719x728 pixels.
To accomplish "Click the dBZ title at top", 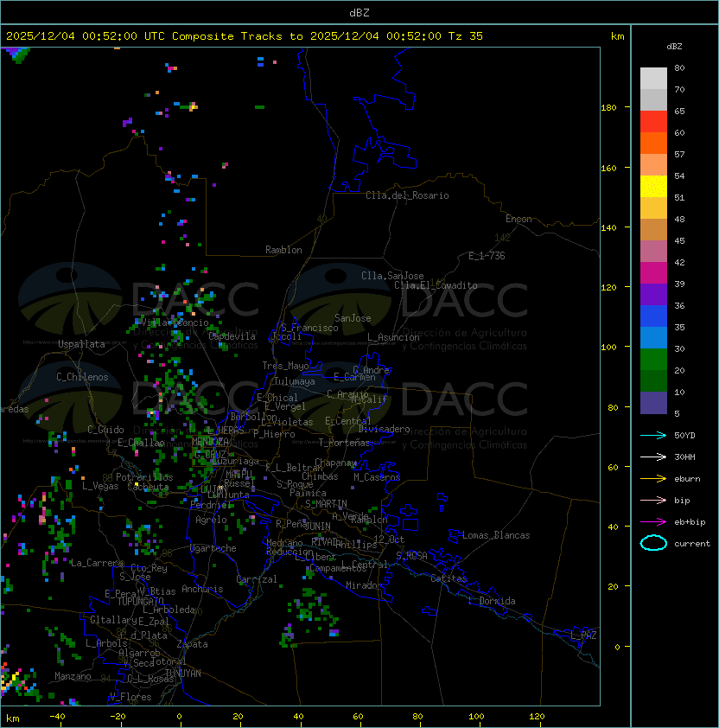I will coord(359,12).
